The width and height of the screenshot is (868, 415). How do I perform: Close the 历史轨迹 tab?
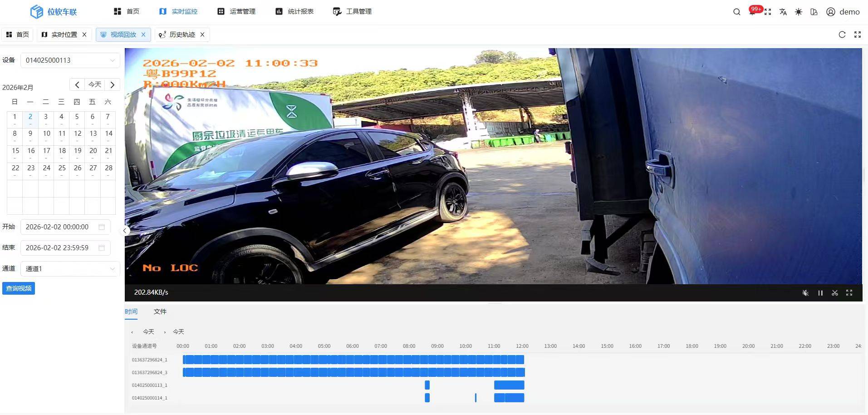[202, 35]
